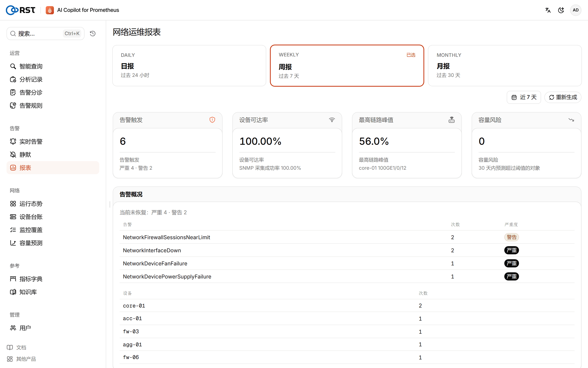Open the 文档 link
The width and height of the screenshot is (588, 368).
coord(17,347)
